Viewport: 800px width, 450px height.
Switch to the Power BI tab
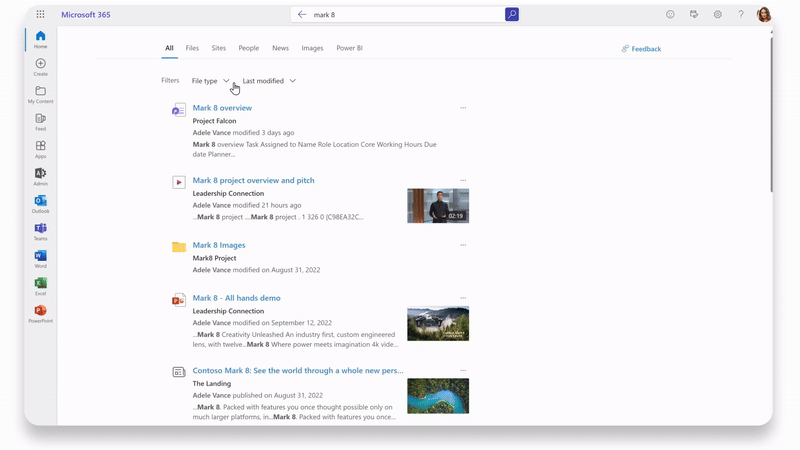tap(349, 48)
